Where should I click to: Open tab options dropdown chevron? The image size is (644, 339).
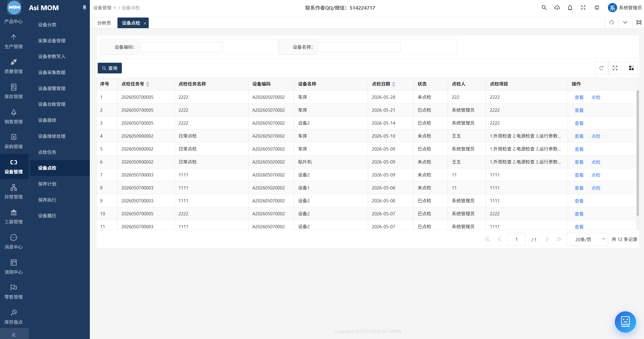625,23
